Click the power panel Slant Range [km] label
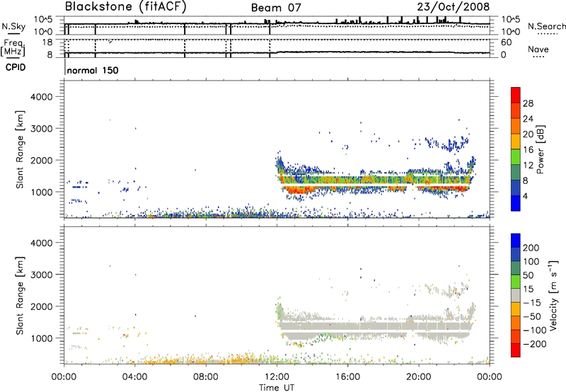This screenshot has width=566, height=392. 20,149
